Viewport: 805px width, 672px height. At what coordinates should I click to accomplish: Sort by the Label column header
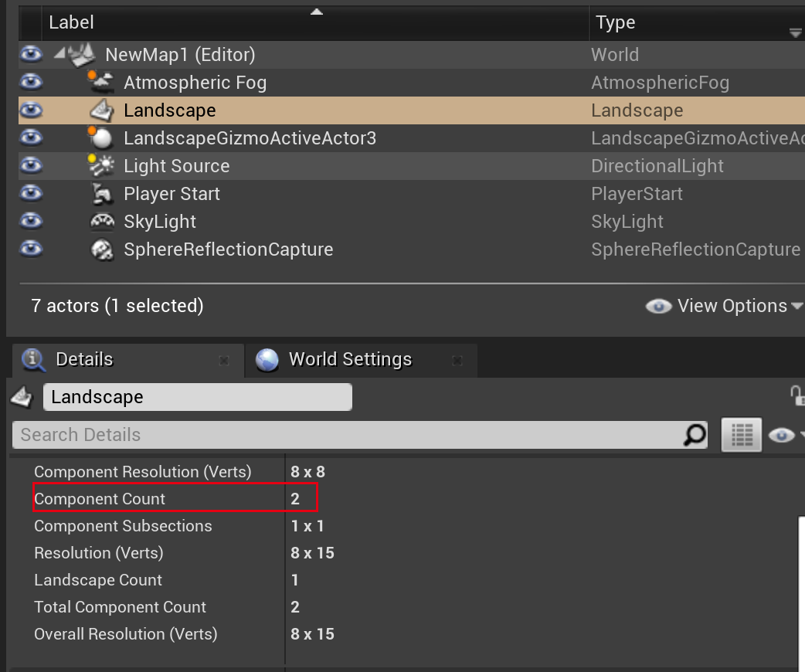315,22
